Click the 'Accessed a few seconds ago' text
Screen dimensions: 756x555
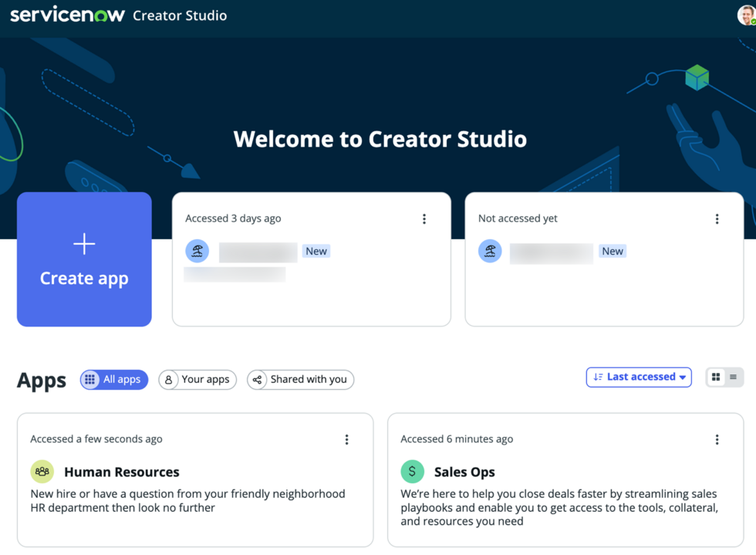click(x=96, y=439)
